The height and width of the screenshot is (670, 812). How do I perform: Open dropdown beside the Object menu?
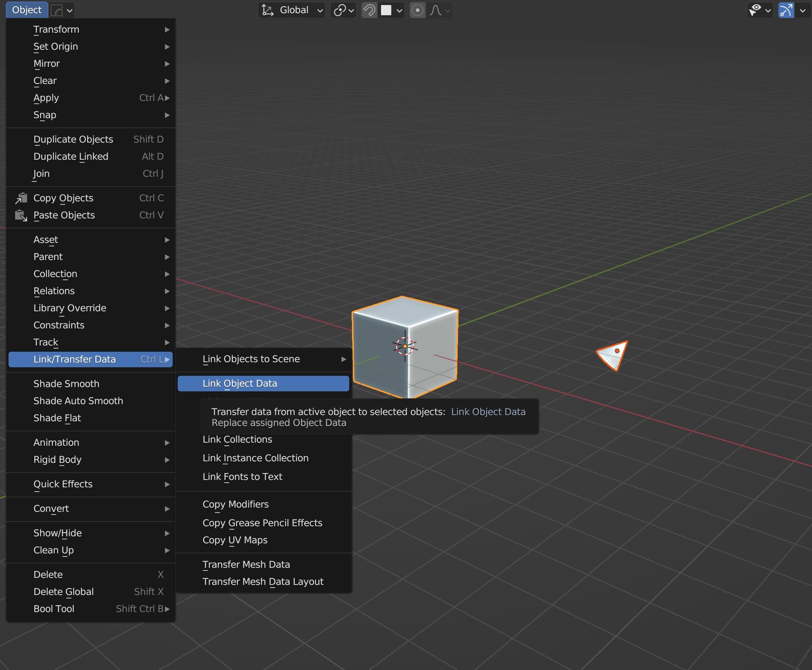pyautogui.click(x=62, y=10)
